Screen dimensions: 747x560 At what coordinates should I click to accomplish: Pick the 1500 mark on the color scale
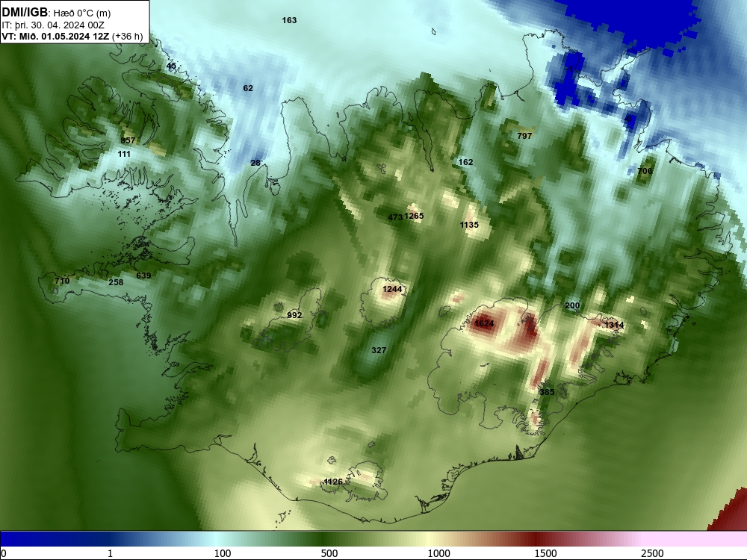coord(545,553)
